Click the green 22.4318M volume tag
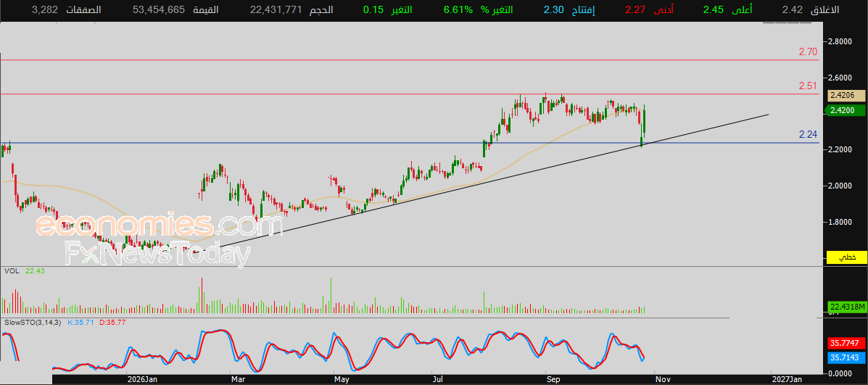The height and width of the screenshot is (385, 868). click(846, 307)
